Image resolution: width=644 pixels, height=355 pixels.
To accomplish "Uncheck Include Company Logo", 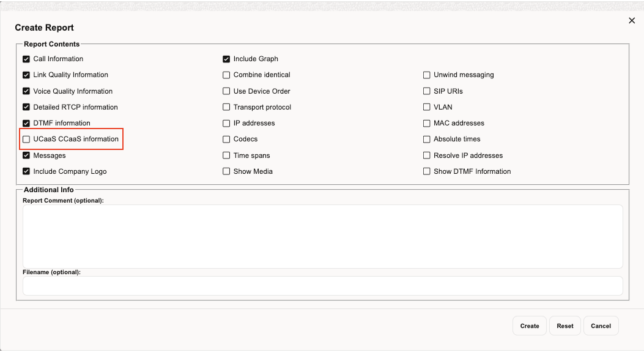I will [26, 171].
